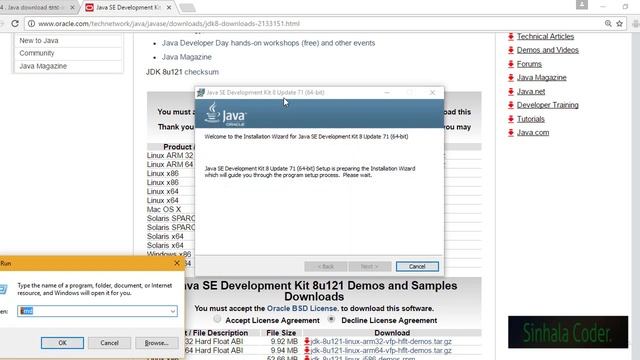Click arrow icon beside Java.com
This screenshot has height=360, width=640.
point(511,133)
